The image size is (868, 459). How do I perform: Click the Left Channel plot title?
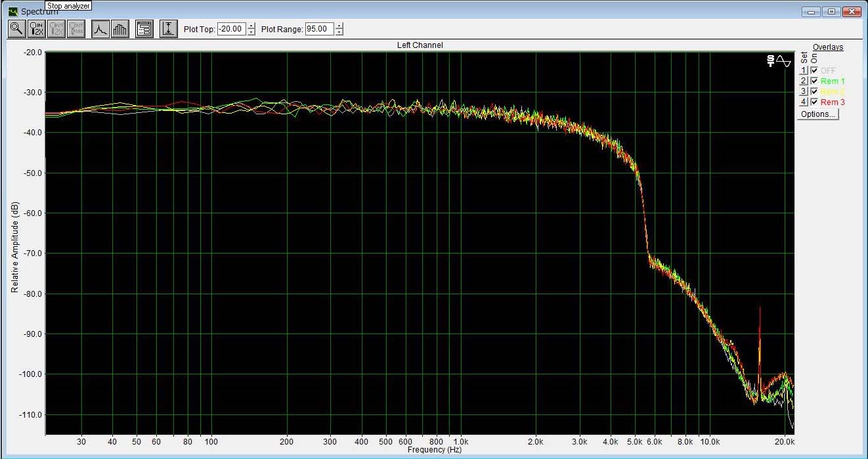point(420,45)
